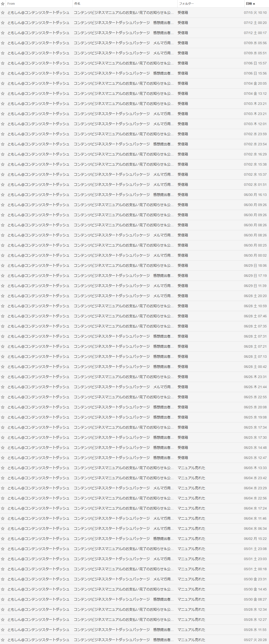Select the message from 06/04 水 23:42
This screenshot has height=644, width=269.
134,478
